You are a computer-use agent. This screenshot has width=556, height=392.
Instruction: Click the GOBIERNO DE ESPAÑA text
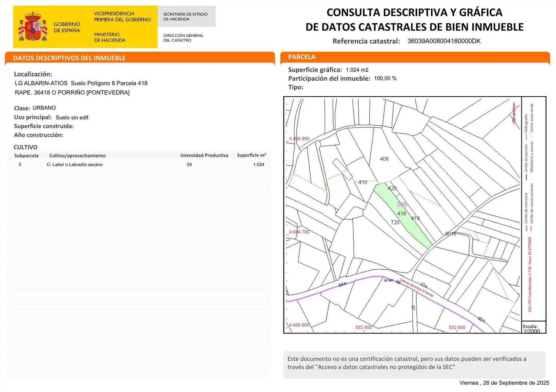(67, 27)
